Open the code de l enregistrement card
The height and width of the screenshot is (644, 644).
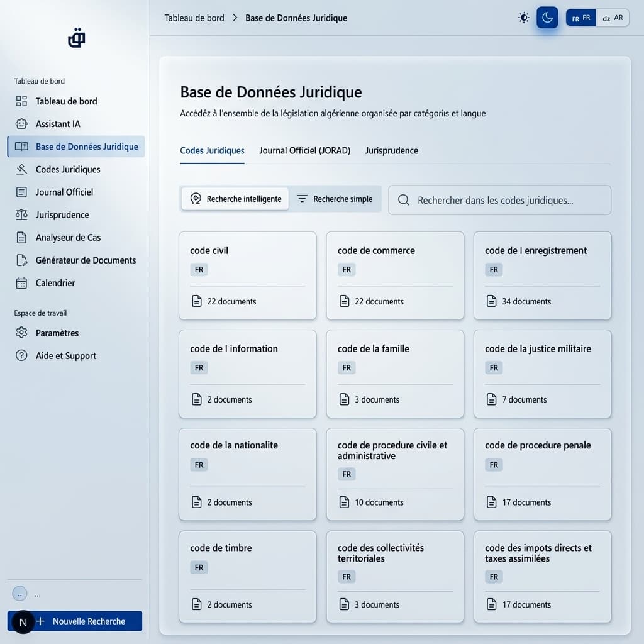tap(542, 275)
